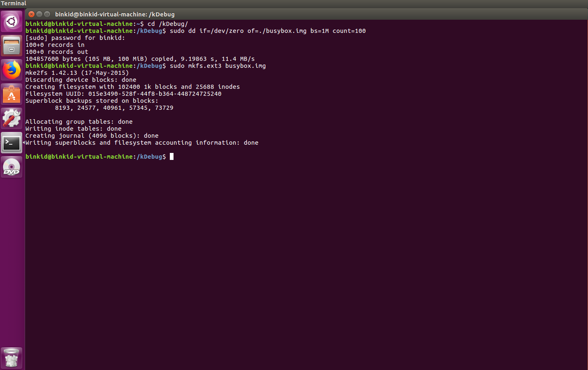Close the terminal window
This screenshot has width=588, height=370.
click(32, 14)
